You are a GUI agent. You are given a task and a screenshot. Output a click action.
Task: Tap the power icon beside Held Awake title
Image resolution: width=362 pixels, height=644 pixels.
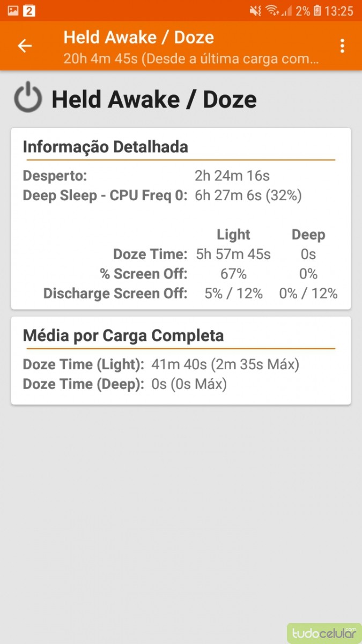(x=28, y=99)
